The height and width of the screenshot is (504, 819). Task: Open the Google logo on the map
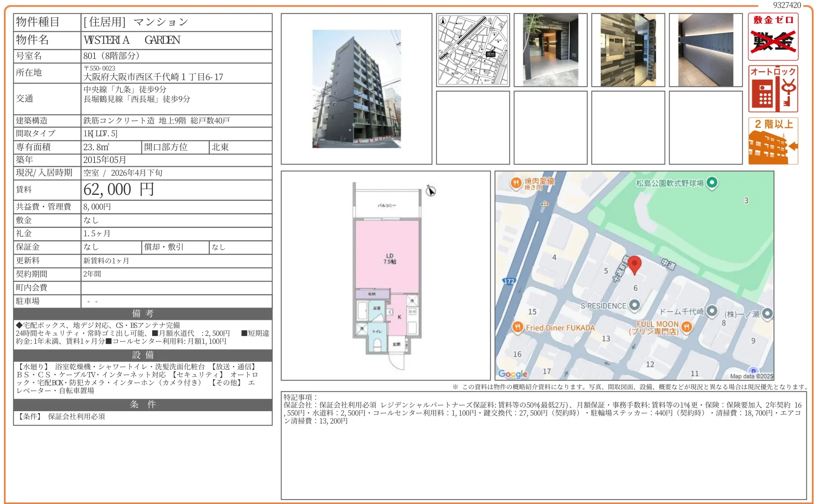pyautogui.click(x=513, y=373)
